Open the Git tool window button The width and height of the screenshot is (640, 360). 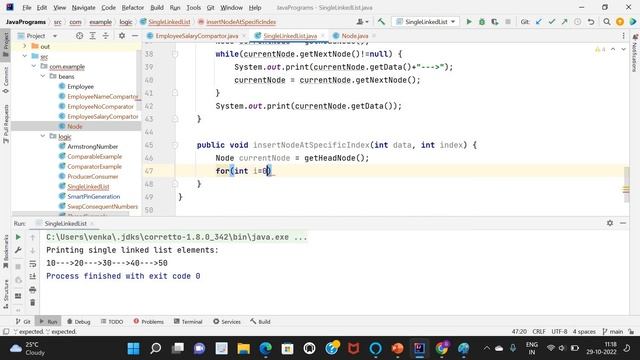pyautogui.click(x=23, y=322)
